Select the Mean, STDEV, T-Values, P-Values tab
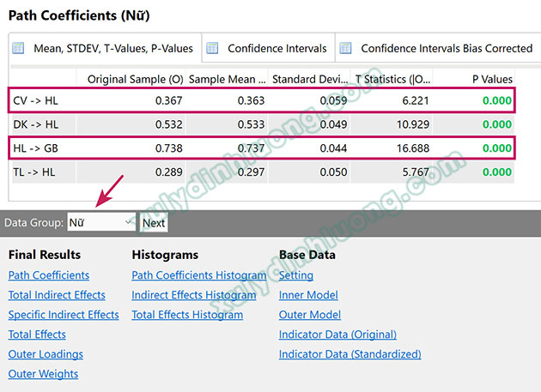The image size is (541, 392). coord(112,49)
